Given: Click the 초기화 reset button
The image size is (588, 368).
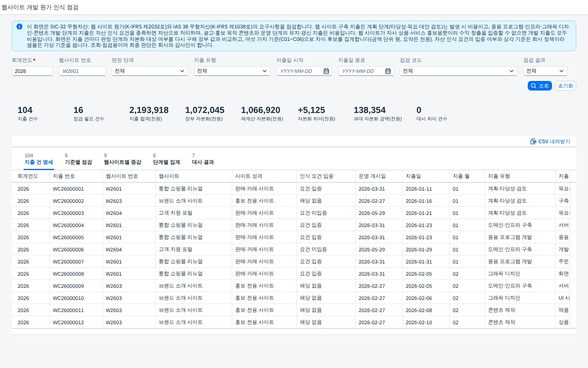Looking at the screenshot, I should tap(566, 86).
